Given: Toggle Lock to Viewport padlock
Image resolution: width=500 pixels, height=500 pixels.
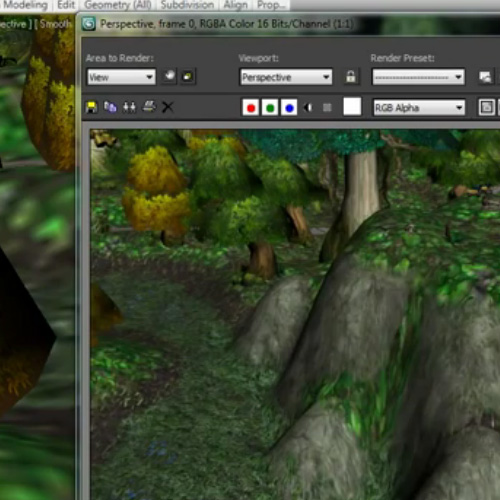Looking at the screenshot, I should [x=351, y=77].
